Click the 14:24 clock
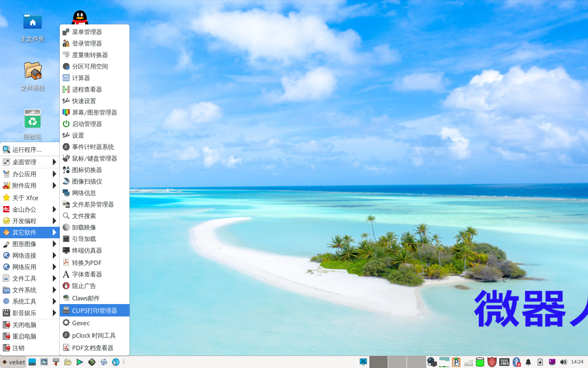The image size is (588, 368). tap(577, 362)
